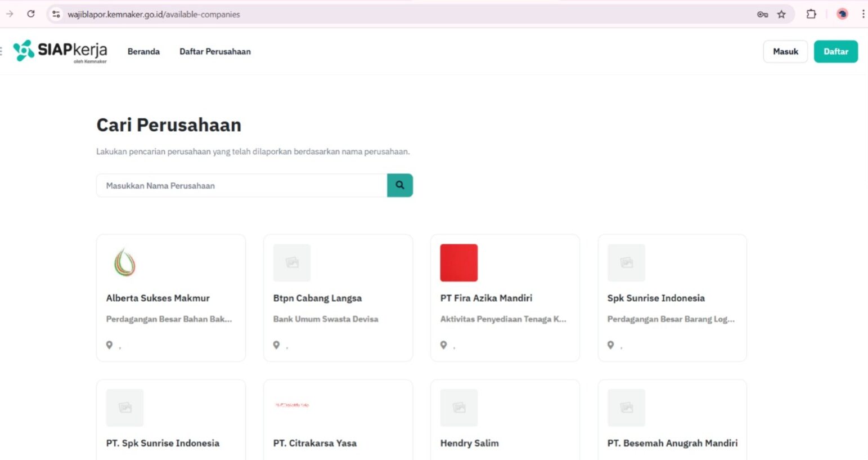
Task: Click PT. Citrakarsa Yasa logo image
Action: tap(292, 405)
